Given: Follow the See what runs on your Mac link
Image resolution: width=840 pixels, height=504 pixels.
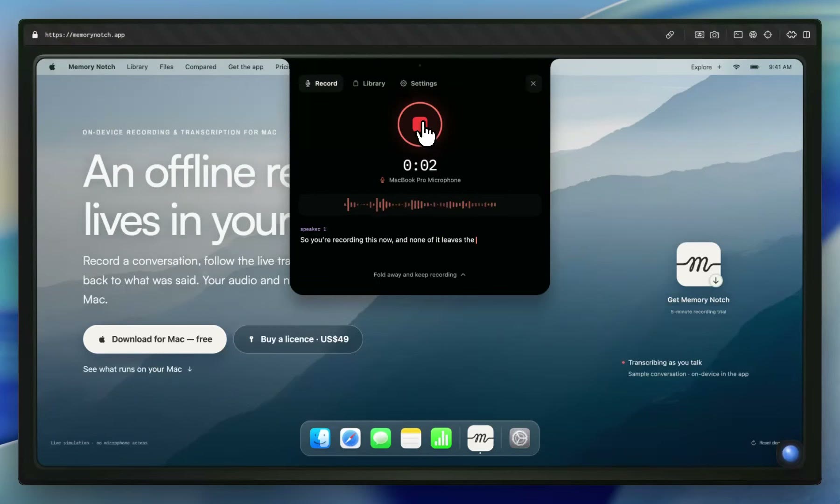Looking at the screenshot, I should coord(138,369).
